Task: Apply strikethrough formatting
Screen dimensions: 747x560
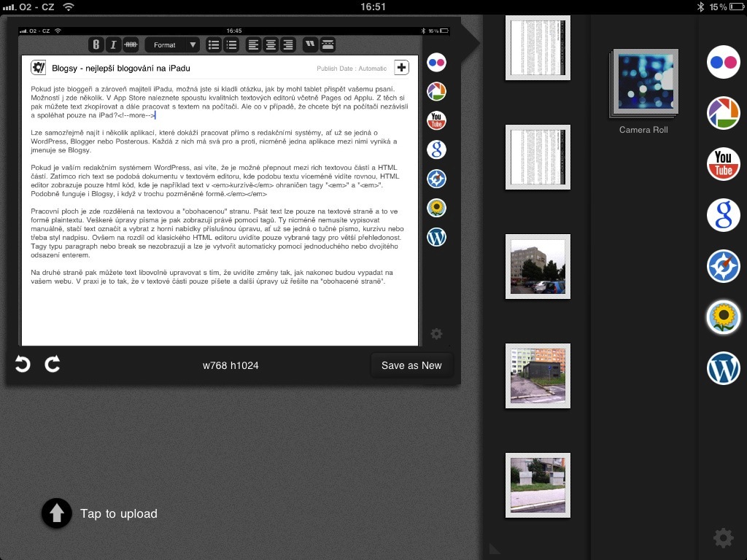Action: (x=131, y=44)
